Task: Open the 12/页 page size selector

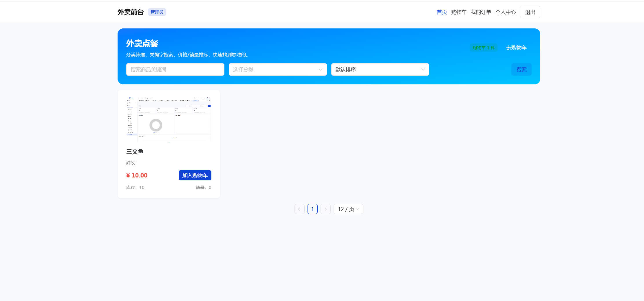Action: tap(348, 209)
